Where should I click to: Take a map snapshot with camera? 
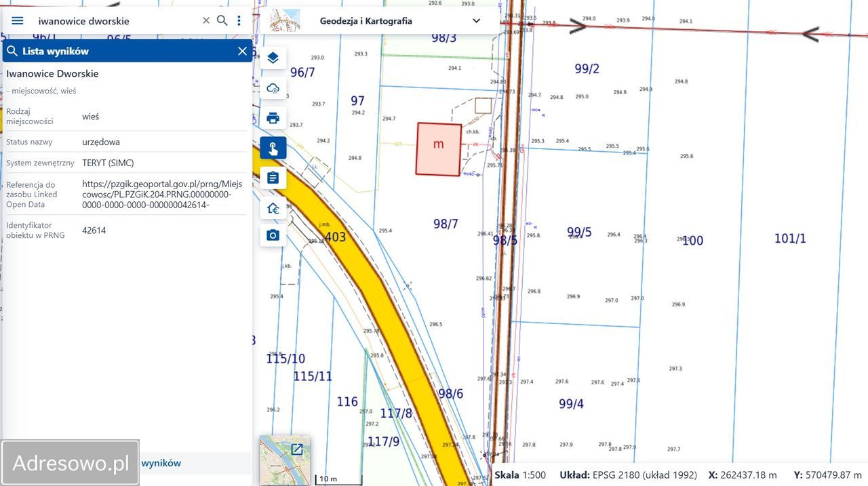click(x=273, y=235)
